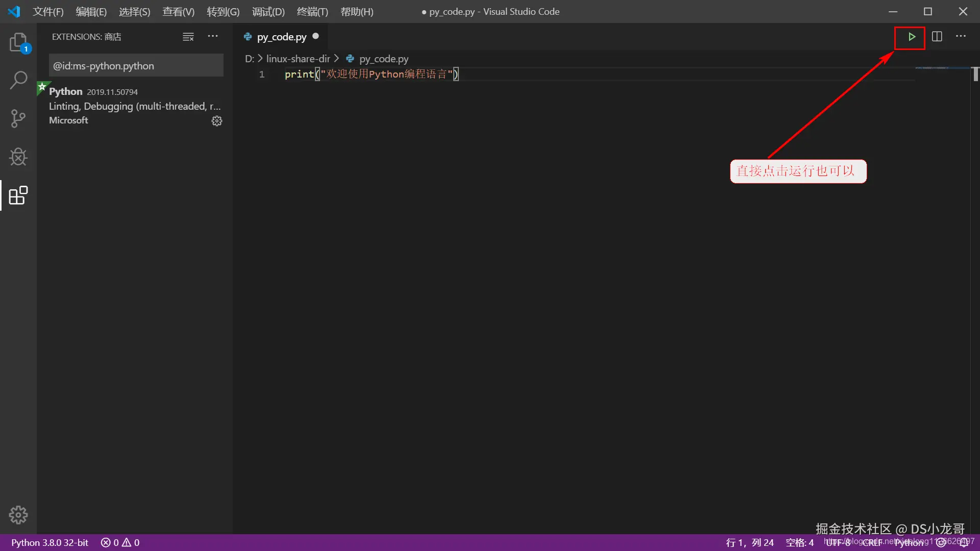Open editor more actions ellipsis menu

(961, 37)
